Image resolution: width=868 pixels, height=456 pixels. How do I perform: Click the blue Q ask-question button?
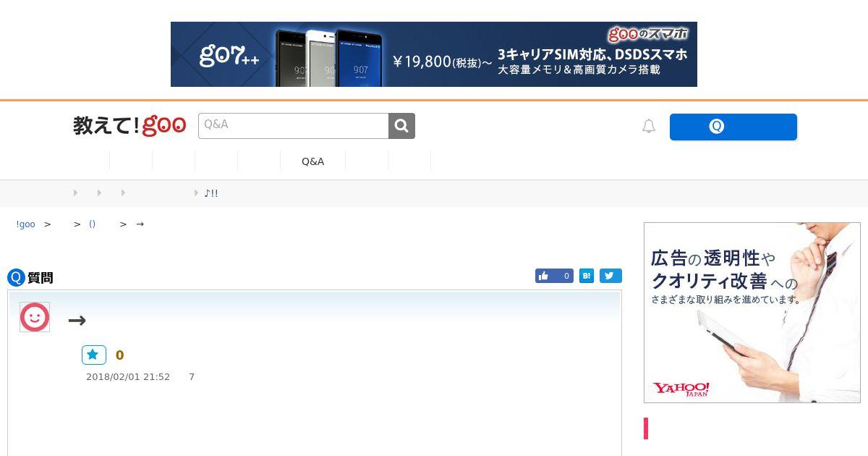coord(733,127)
